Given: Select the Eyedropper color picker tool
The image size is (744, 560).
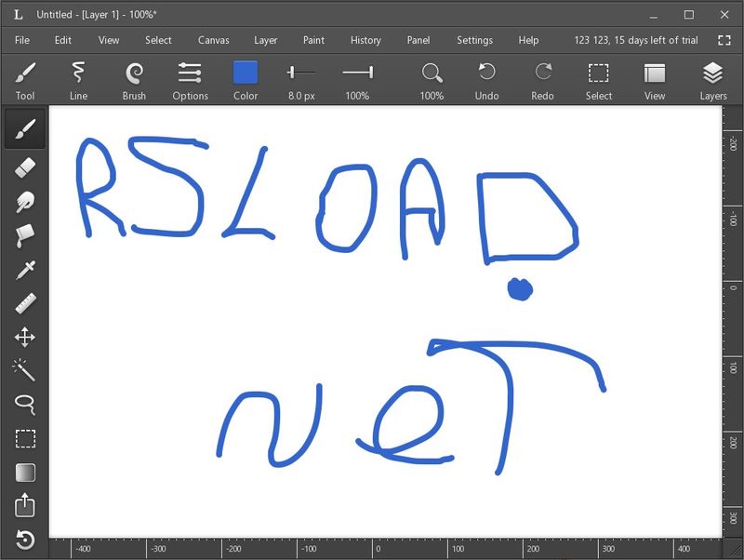Looking at the screenshot, I should click(x=25, y=270).
